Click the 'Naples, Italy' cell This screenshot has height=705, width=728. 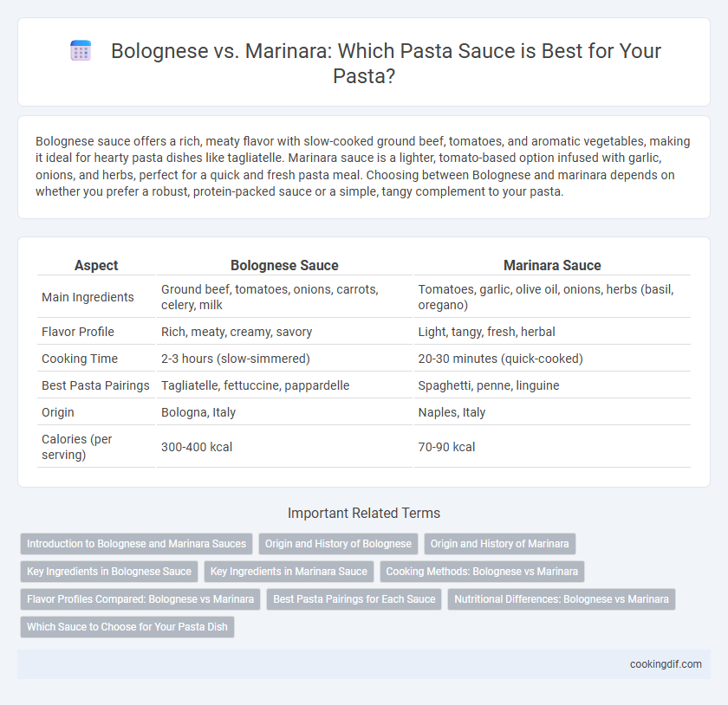[x=552, y=412]
